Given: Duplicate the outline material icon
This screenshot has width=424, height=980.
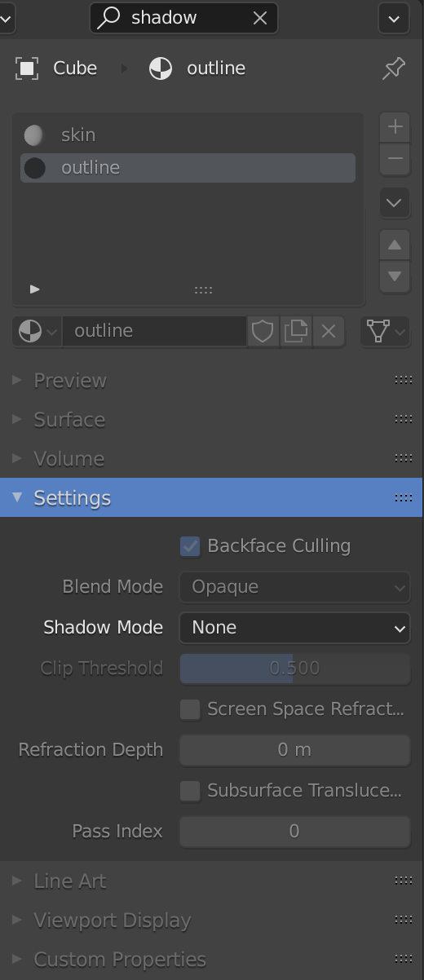Looking at the screenshot, I should [295, 331].
